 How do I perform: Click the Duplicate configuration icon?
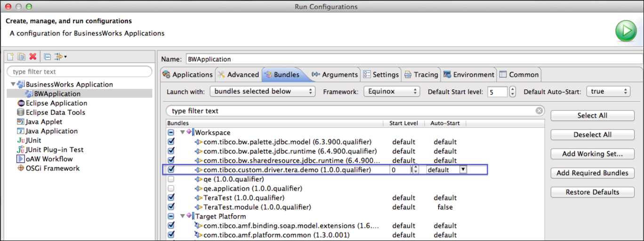tap(21, 56)
